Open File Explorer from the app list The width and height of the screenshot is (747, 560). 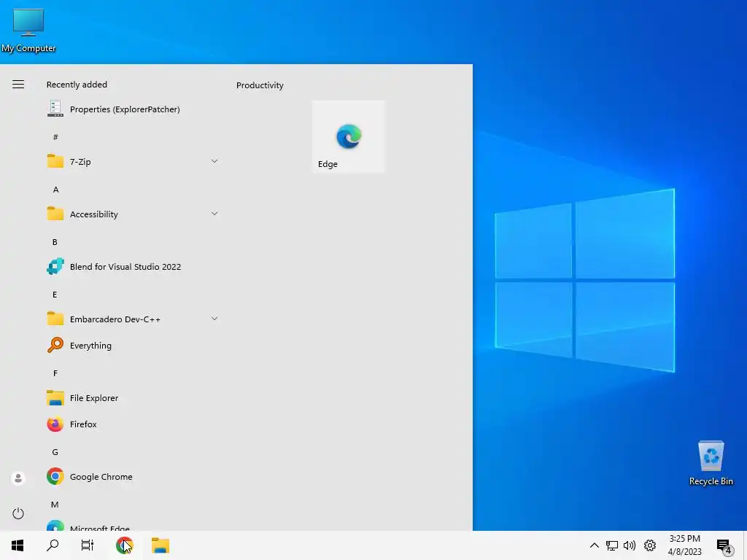click(x=133, y=397)
